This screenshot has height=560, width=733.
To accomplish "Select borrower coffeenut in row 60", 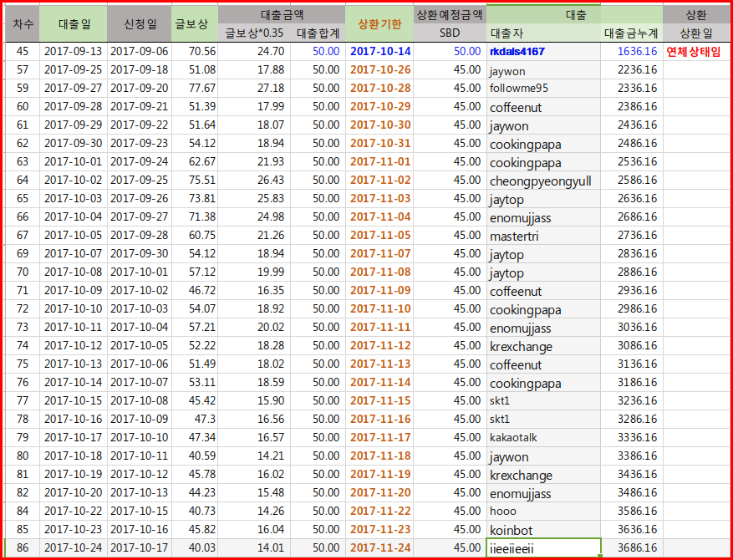I will pyautogui.click(x=543, y=107).
